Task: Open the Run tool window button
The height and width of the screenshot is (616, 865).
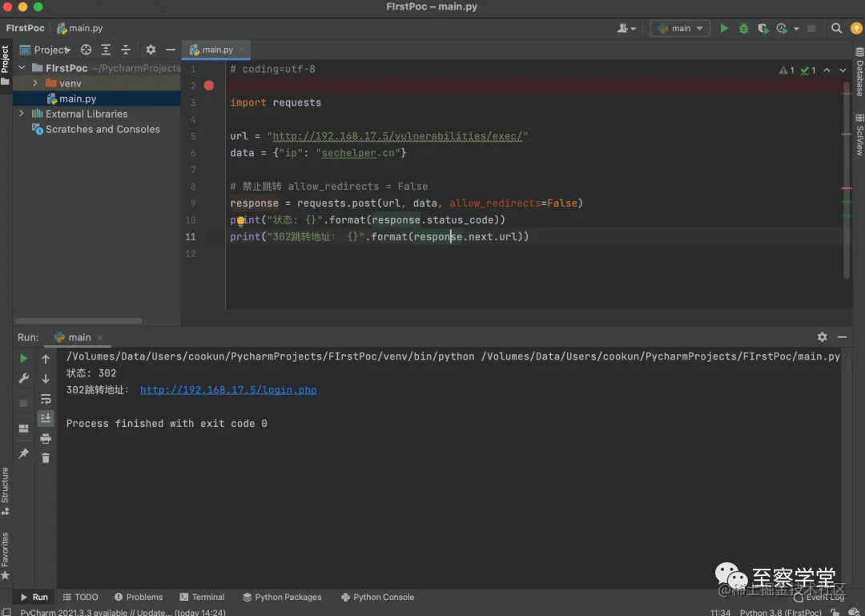Action: tap(34, 597)
